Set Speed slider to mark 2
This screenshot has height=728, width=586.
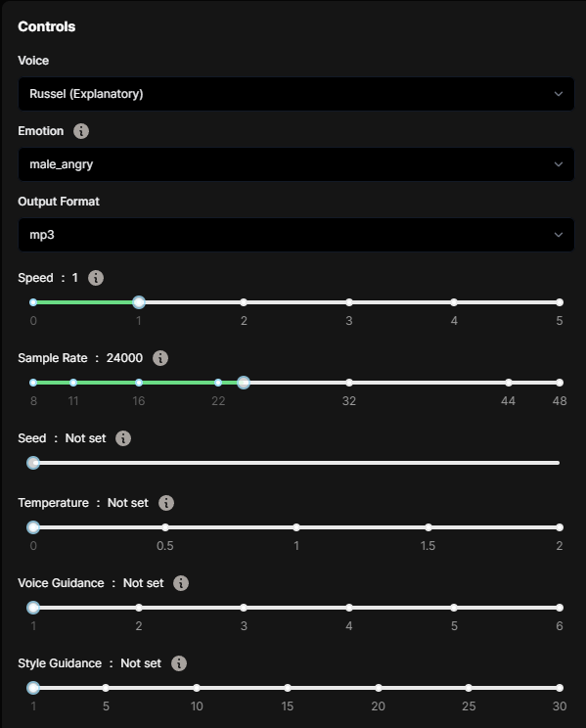(x=244, y=302)
